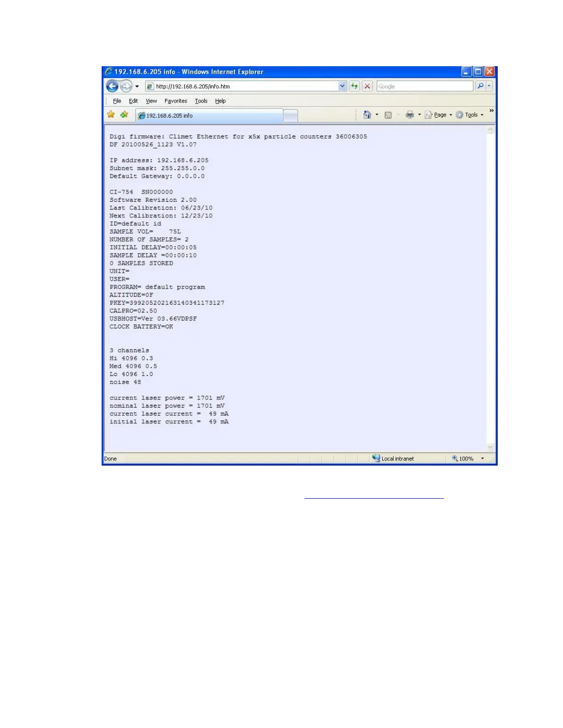
Task: Go back with the Back arrow button
Action: [x=112, y=86]
